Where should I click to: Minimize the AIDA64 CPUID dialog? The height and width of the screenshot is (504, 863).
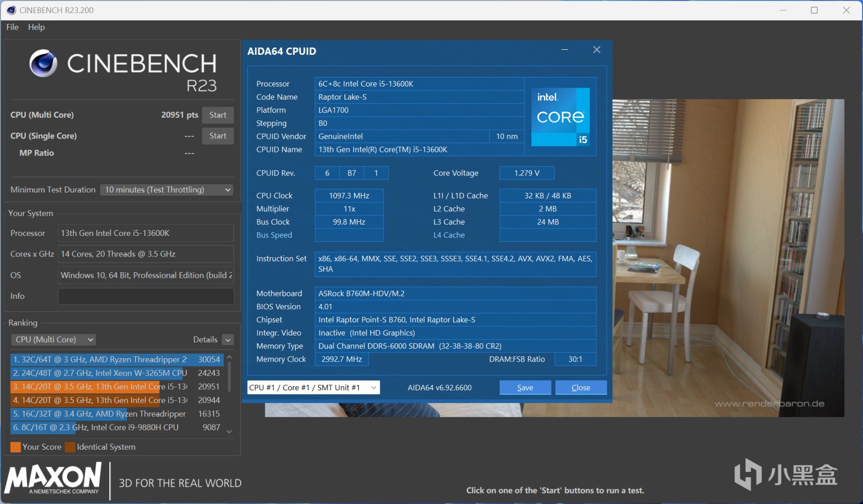pyautogui.click(x=565, y=50)
